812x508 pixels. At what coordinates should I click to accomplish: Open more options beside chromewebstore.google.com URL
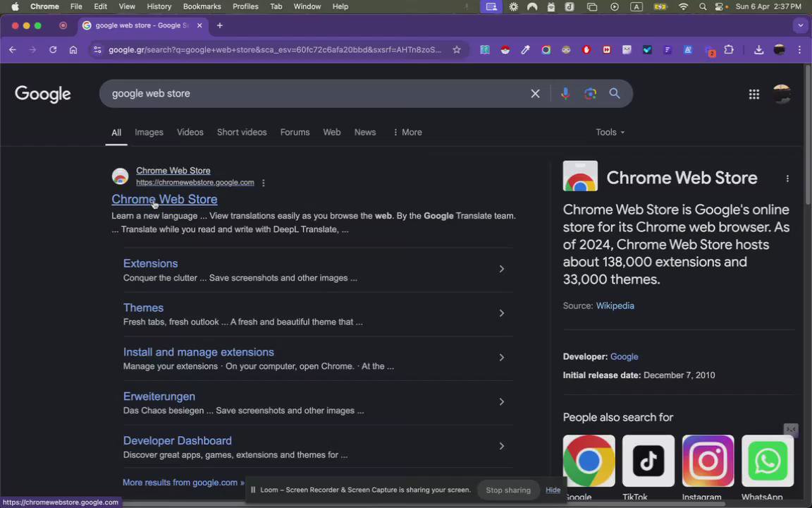tap(263, 183)
